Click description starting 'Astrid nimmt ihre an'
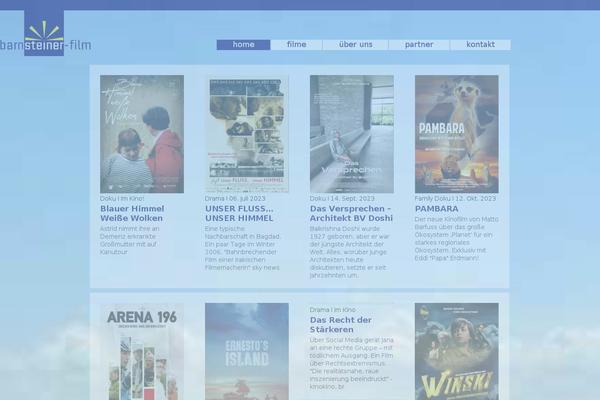 point(130,240)
